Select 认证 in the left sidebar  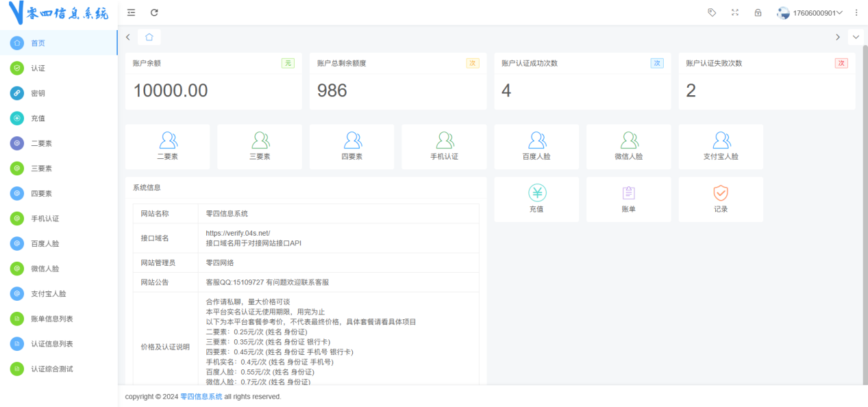click(38, 68)
